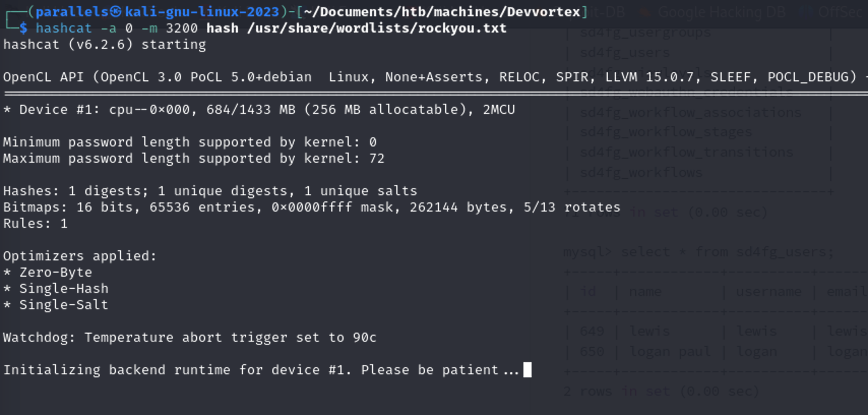This screenshot has height=415, width=868.
Task: Click the 'hash' filename argument
Action: 222,28
